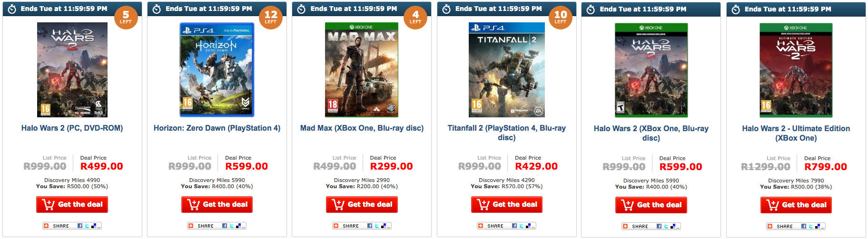The height and width of the screenshot is (239, 868).
Task: Click Delicious icon under Halo Wars 2 Ultimate Edition
Action: pos(818,226)
